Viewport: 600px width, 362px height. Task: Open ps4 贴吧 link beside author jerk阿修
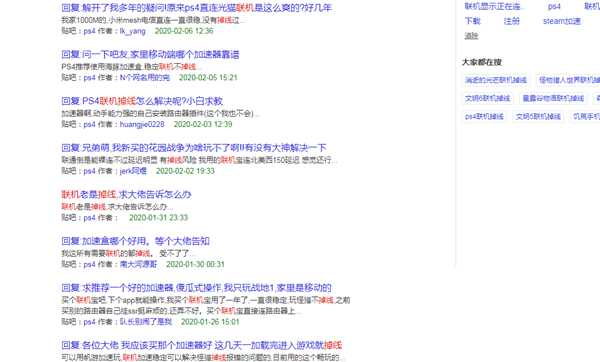[x=90, y=171]
